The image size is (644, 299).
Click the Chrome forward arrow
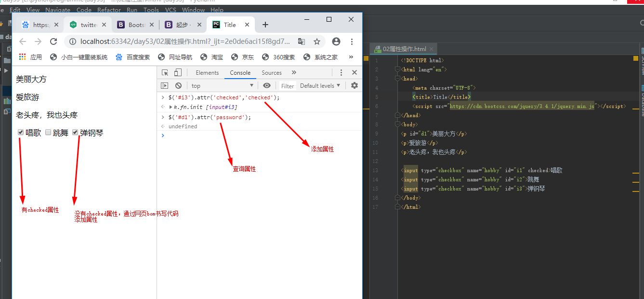point(38,41)
